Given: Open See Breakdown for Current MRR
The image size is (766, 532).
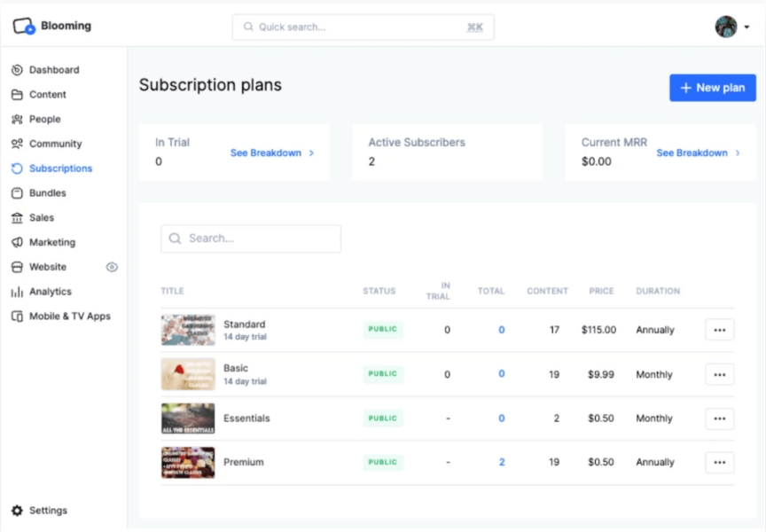Looking at the screenshot, I should 694,153.
